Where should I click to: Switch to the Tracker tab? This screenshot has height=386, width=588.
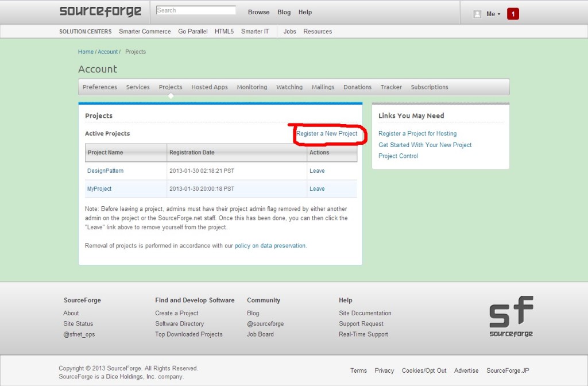[391, 87]
